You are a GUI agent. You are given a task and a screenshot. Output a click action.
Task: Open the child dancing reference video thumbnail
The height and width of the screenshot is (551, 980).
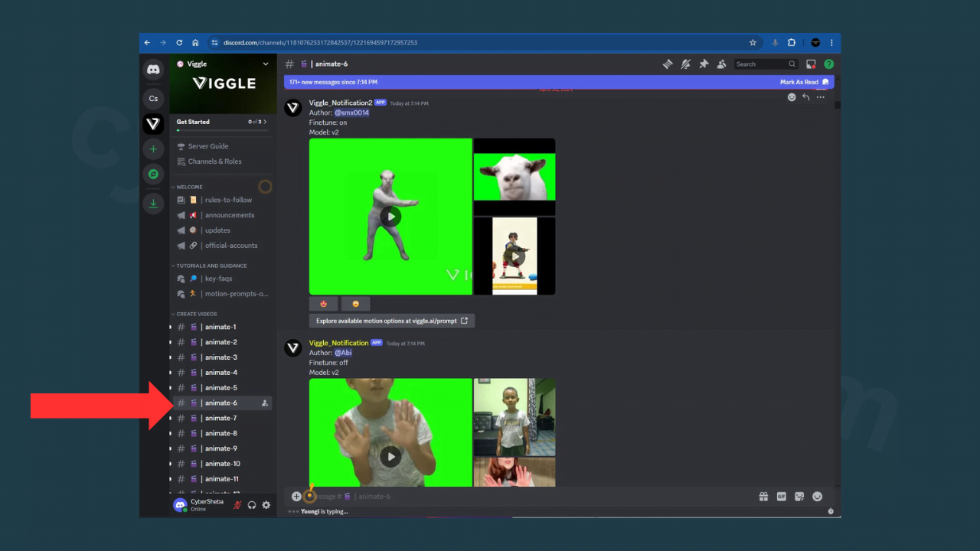pos(514,256)
